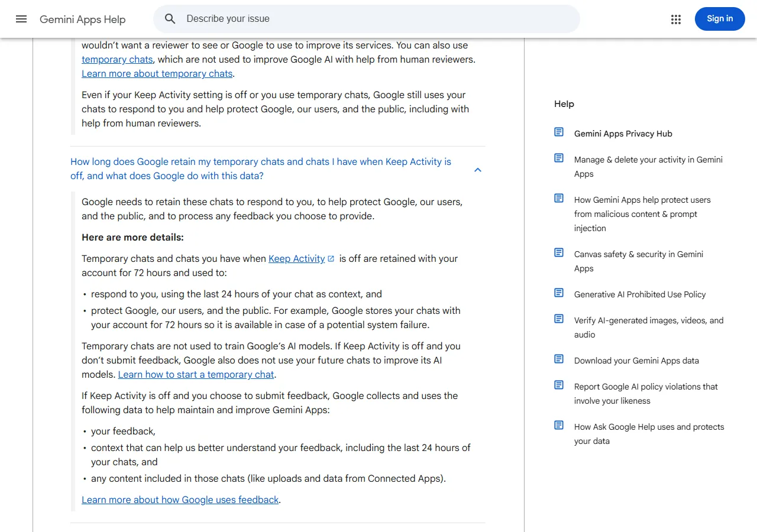Open the Generative AI Prohibited Use Policy
This screenshot has height=532, width=757.
tap(640, 294)
